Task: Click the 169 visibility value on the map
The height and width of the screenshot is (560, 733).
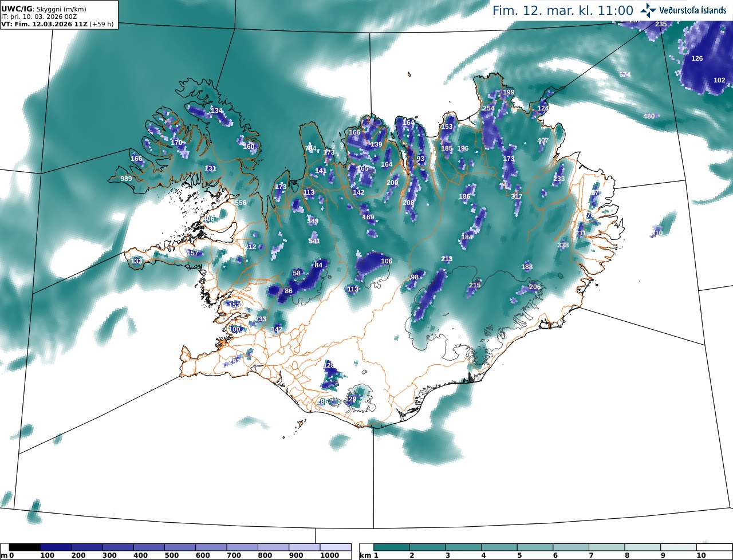Action: [x=368, y=218]
